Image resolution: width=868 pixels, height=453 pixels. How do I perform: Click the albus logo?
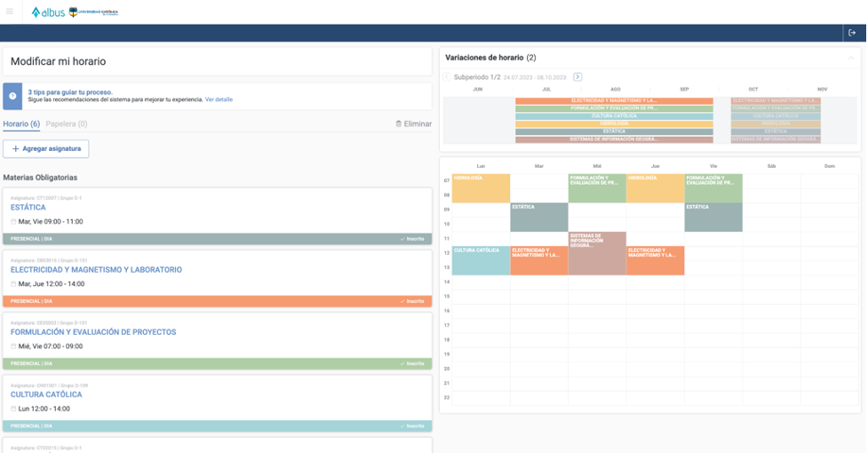tap(48, 12)
